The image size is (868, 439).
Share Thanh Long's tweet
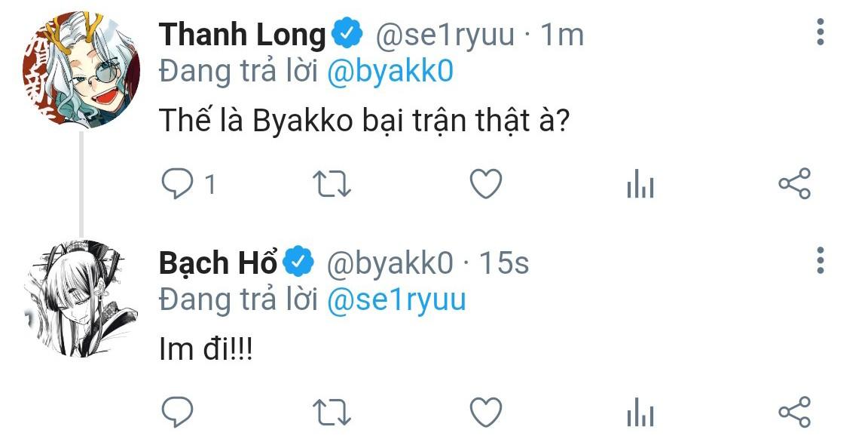[x=794, y=184]
